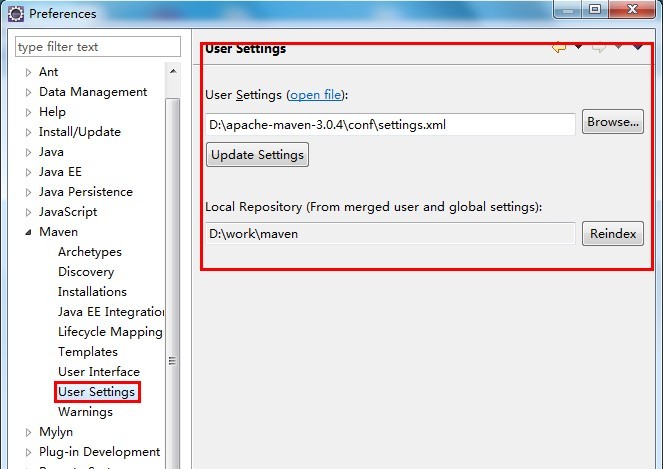Click the settings.xml path field

pos(390,124)
